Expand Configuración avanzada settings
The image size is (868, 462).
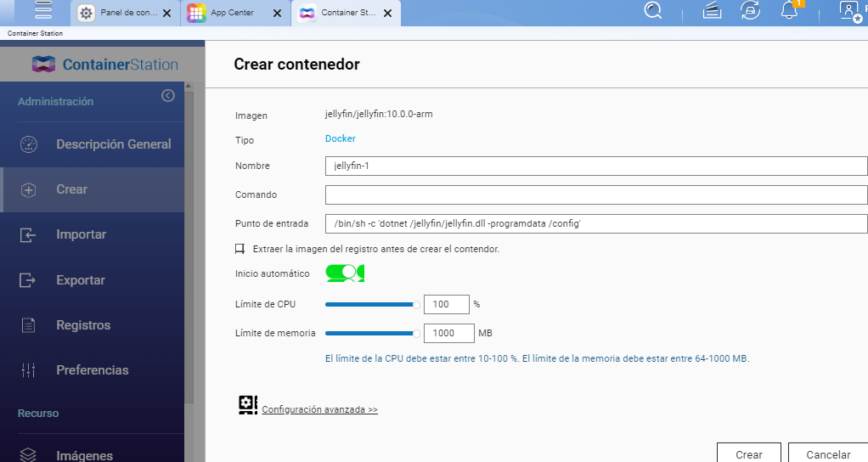point(319,409)
